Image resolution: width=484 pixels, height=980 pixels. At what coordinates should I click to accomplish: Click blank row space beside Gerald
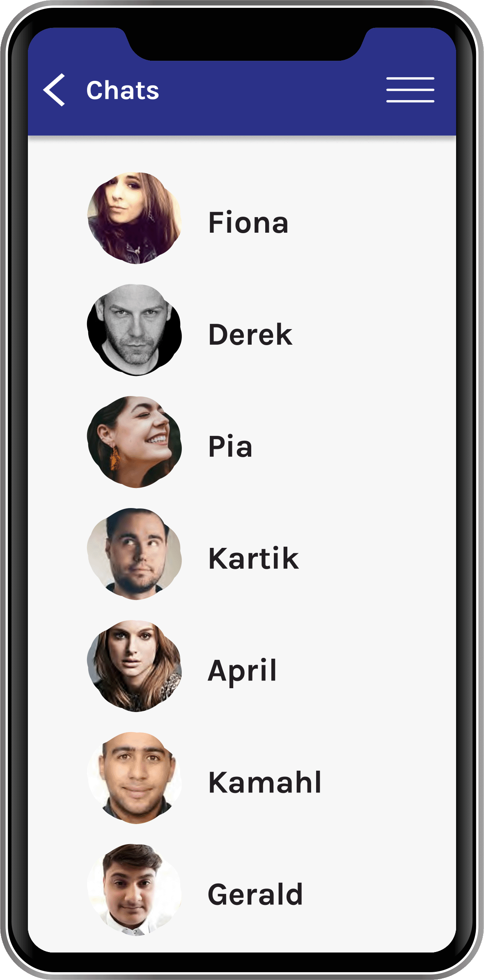tap(378, 895)
